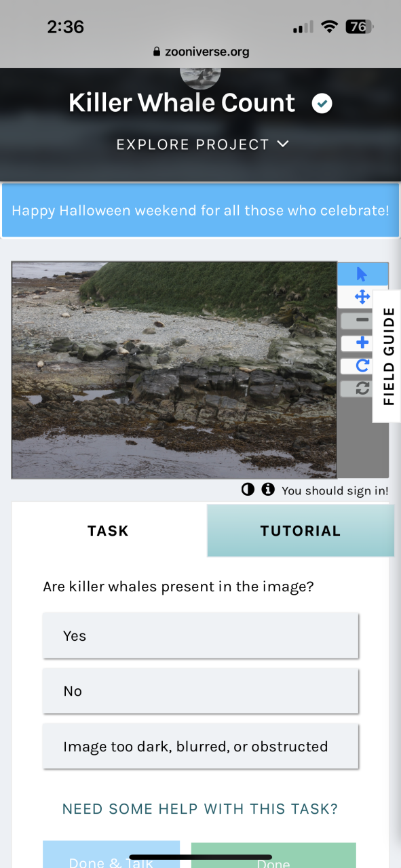Click the green Done button

(x=273, y=856)
